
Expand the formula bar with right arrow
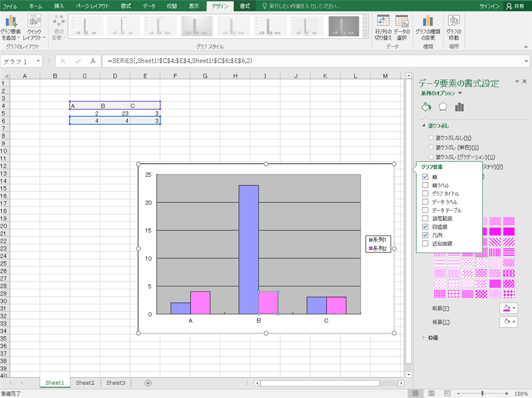526,61
